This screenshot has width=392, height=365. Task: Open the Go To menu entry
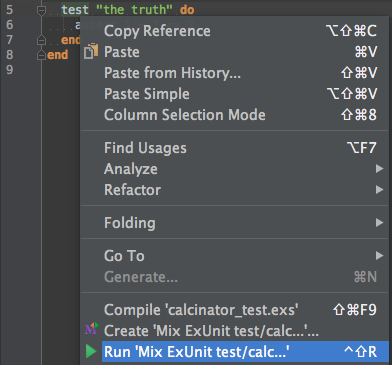coord(235,256)
